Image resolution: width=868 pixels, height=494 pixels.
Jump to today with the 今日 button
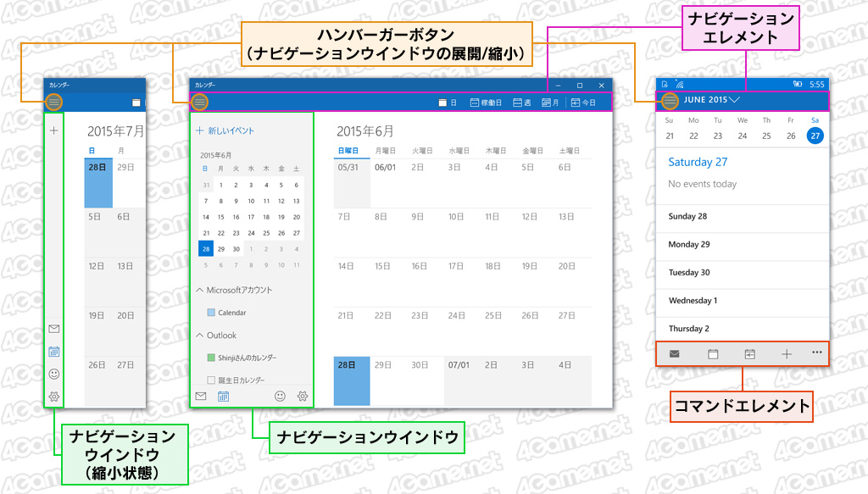click(x=583, y=103)
